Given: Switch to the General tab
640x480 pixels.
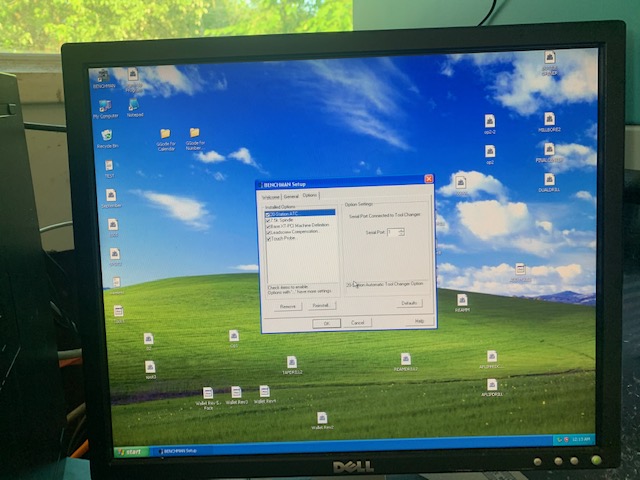Looking at the screenshot, I should [291, 196].
